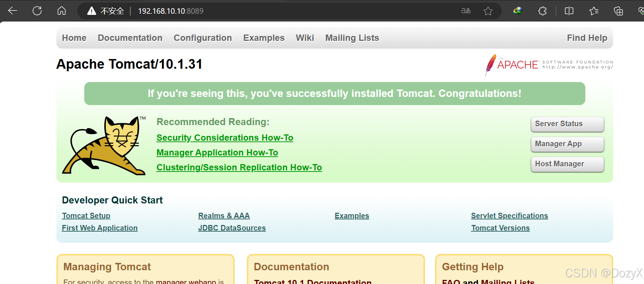The height and width of the screenshot is (284, 644).
Task: Click the Apache Tomcat/10.1.31 heading
Action: 130,64
